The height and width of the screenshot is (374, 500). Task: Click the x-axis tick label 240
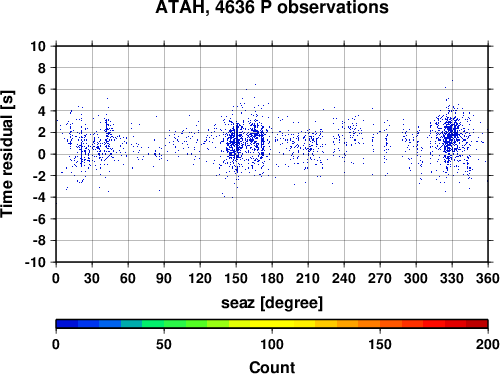344,278
